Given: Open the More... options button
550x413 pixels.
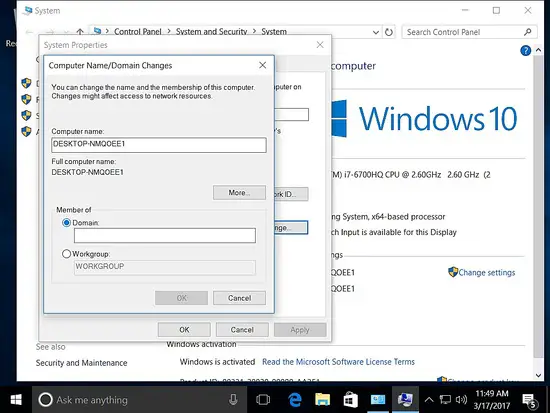Looking at the screenshot, I should point(239,193).
